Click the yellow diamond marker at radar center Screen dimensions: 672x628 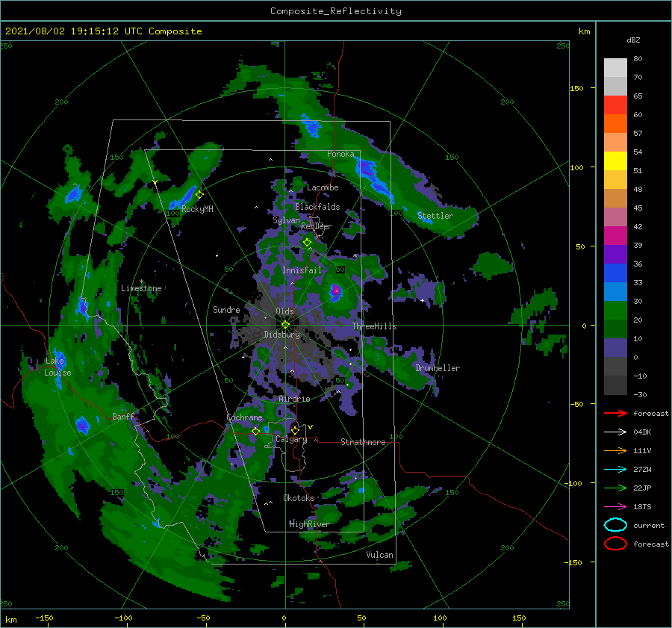pos(285,325)
